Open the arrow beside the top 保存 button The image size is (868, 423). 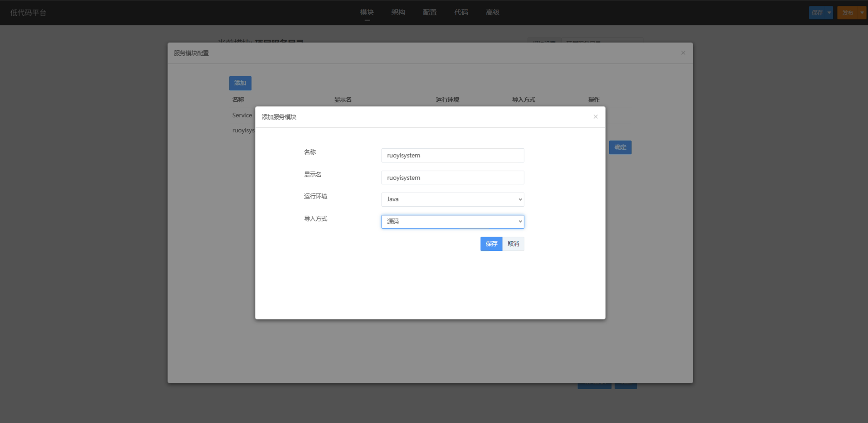tap(829, 13)
